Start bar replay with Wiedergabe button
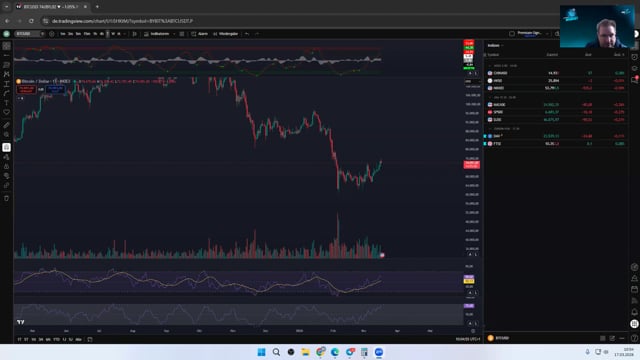The image size is (640, 360). coord(225,34)
